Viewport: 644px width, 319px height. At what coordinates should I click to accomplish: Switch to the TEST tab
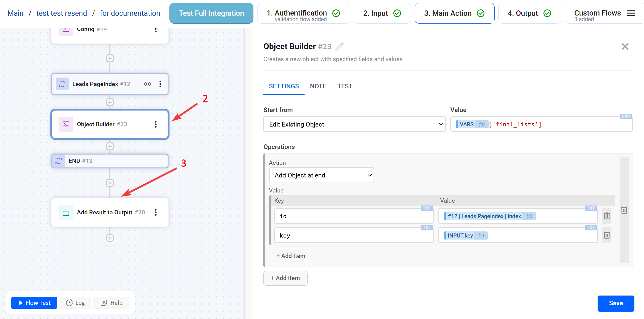tap(345, 86)
